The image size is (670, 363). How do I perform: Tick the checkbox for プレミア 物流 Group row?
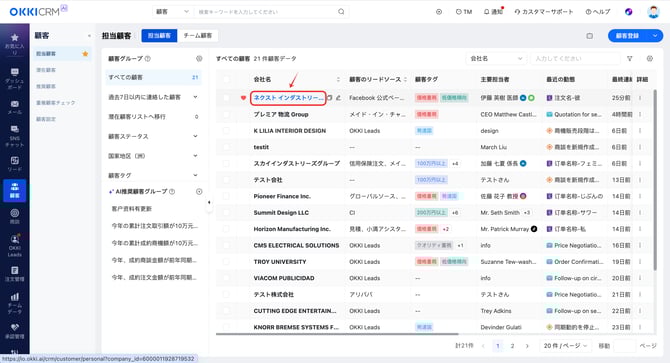[226, 114]
